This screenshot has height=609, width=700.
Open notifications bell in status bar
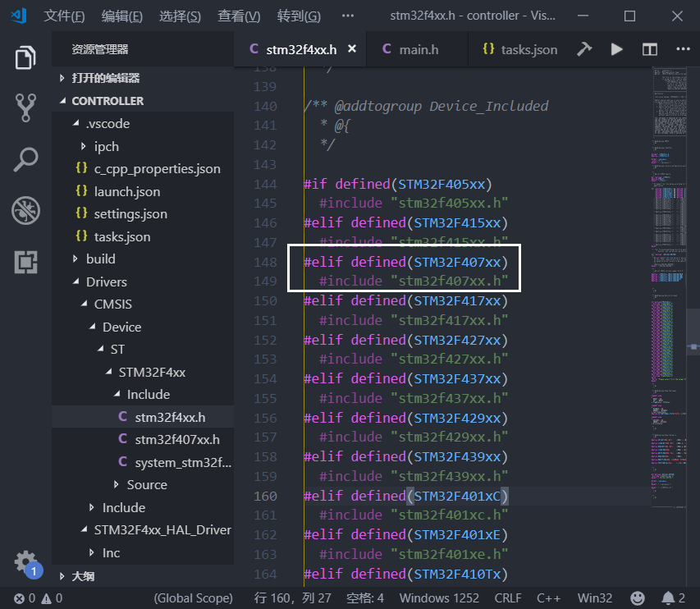(x=669, y=598)
